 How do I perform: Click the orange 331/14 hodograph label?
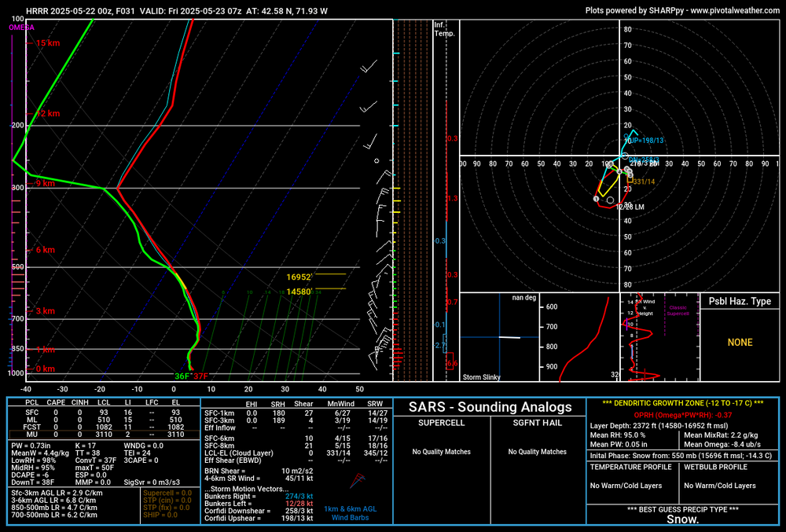[644, 182]
